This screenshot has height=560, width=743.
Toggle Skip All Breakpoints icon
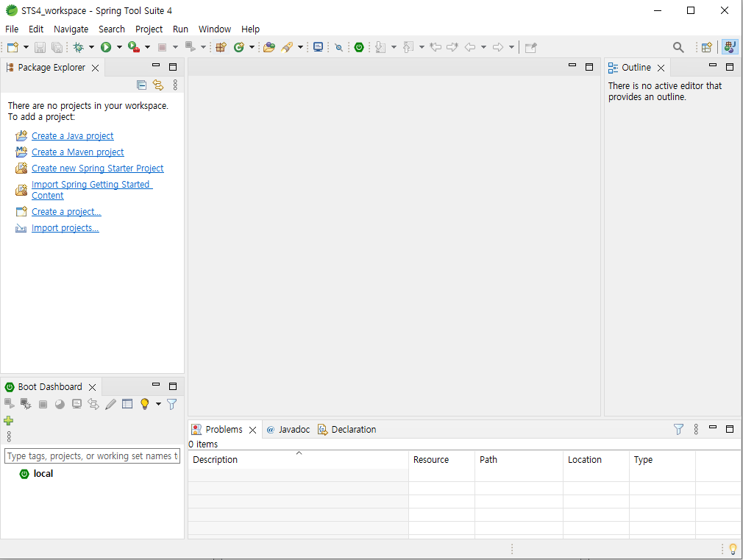coord(338,47)
